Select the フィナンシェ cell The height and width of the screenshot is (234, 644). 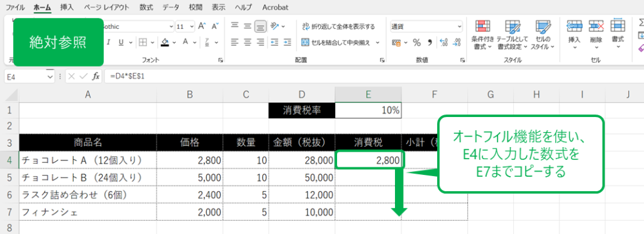[x=88, y=212]
